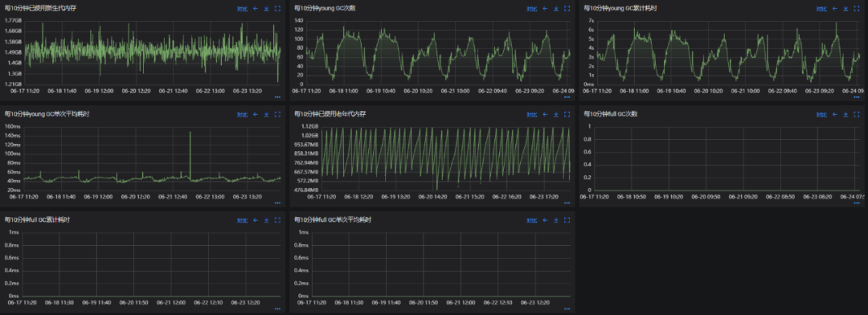Expand 每10分钟young GC次数 chart to fullscreen

click(x=567, y=9)
